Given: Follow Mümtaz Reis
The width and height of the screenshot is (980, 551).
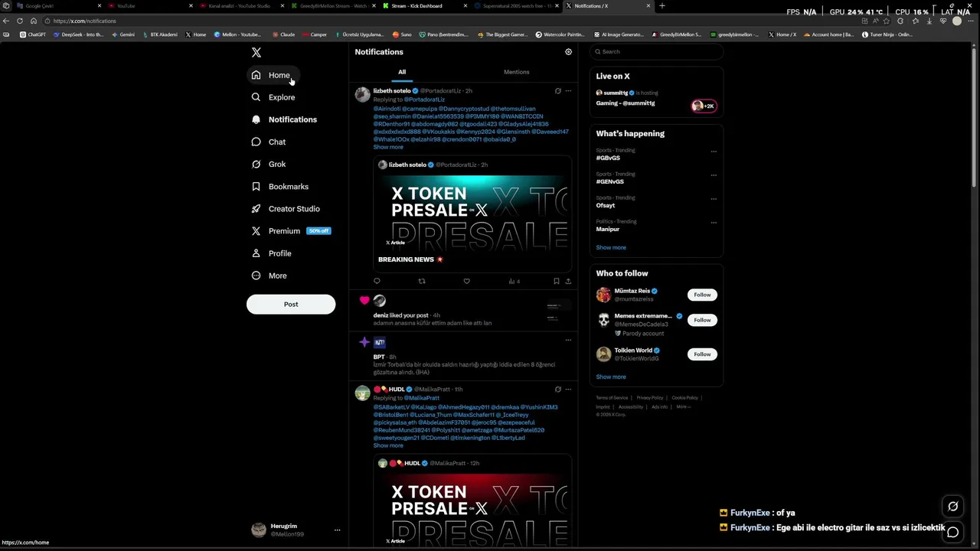Looking at the screenshot, I should (x=702, y=295).
